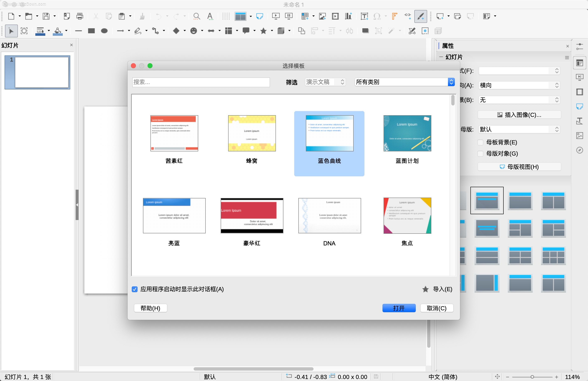Open the 母版 默认 dropdown
This screenshot has height=381, width=588.
pos(519,129)
